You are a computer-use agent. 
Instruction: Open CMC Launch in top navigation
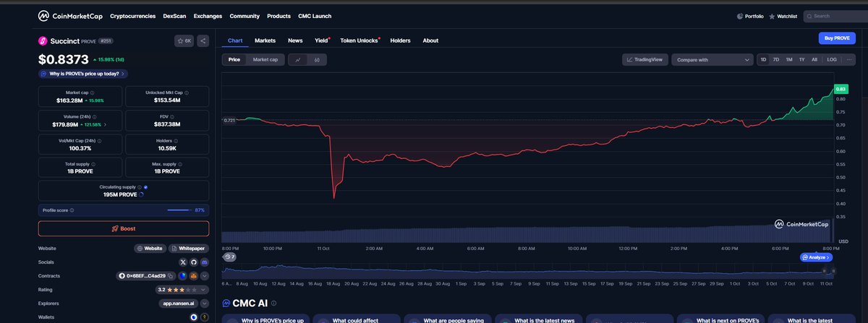click(314, 16)
